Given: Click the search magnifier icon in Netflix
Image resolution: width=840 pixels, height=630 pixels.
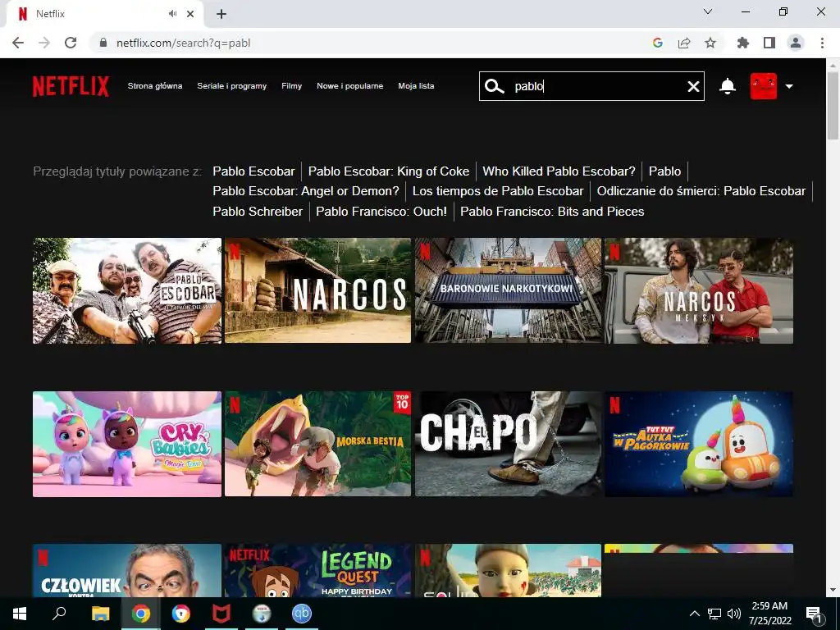Looking at the screenshot, I should click(494, 86).
